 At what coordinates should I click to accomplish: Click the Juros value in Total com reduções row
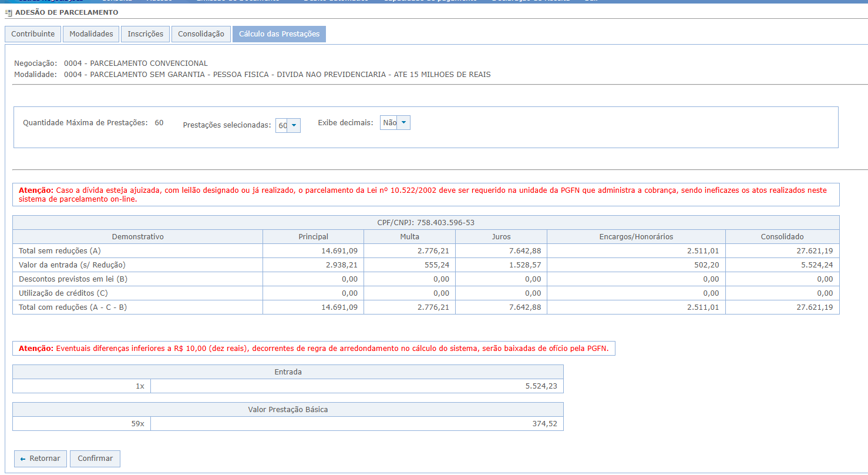pos(525,307)
